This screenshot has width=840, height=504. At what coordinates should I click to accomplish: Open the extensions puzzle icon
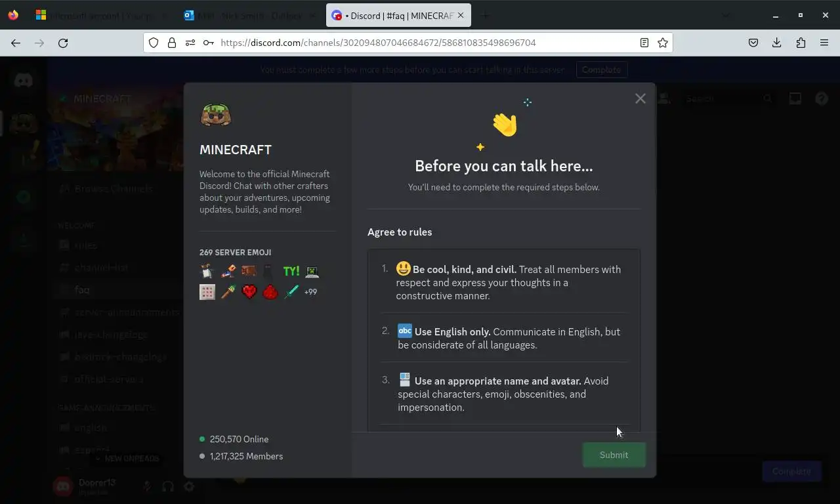pos(801,43)
